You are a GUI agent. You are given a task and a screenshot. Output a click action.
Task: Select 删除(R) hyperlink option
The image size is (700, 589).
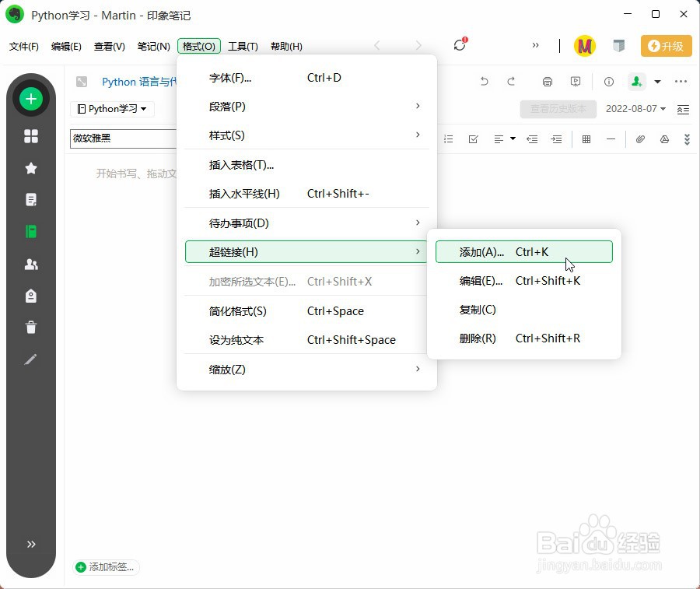523,338
